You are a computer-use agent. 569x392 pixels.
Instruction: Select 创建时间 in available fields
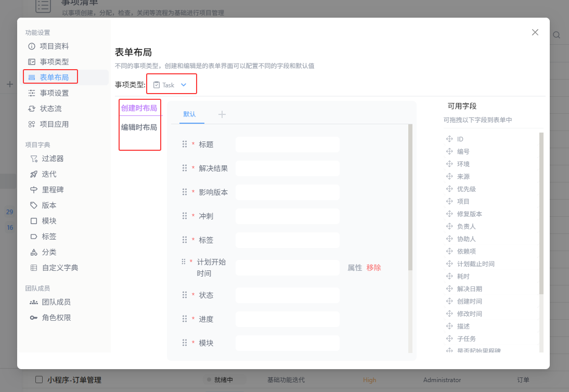[470, 302]
